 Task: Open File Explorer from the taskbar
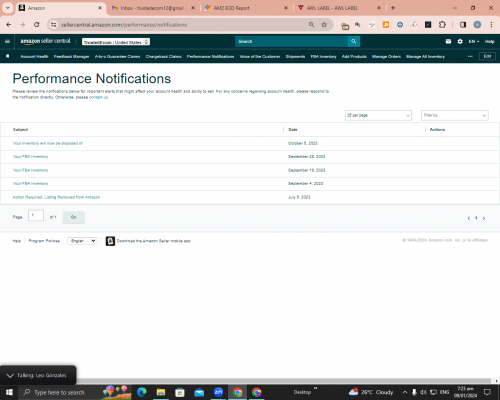(161, 392)
